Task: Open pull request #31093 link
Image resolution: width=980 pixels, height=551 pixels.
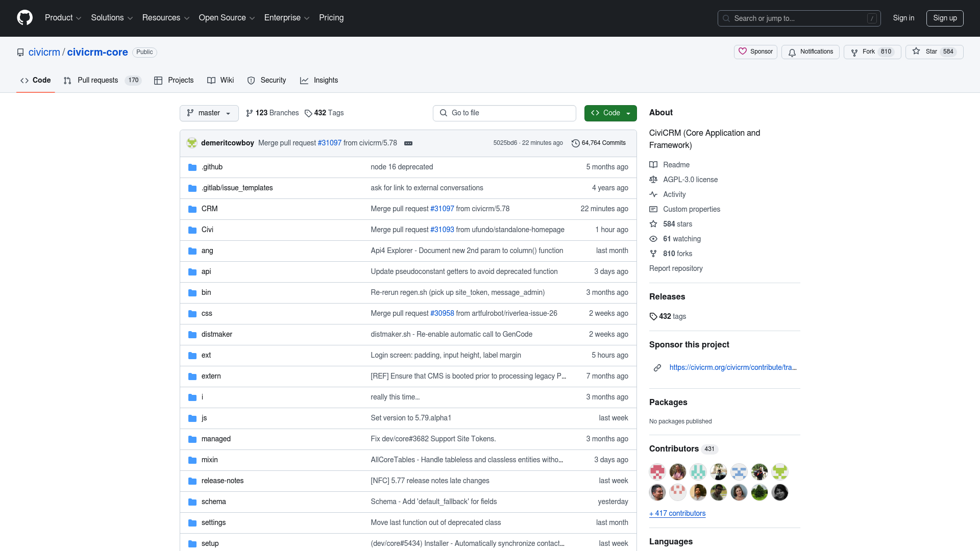Action: pos(442,230)
